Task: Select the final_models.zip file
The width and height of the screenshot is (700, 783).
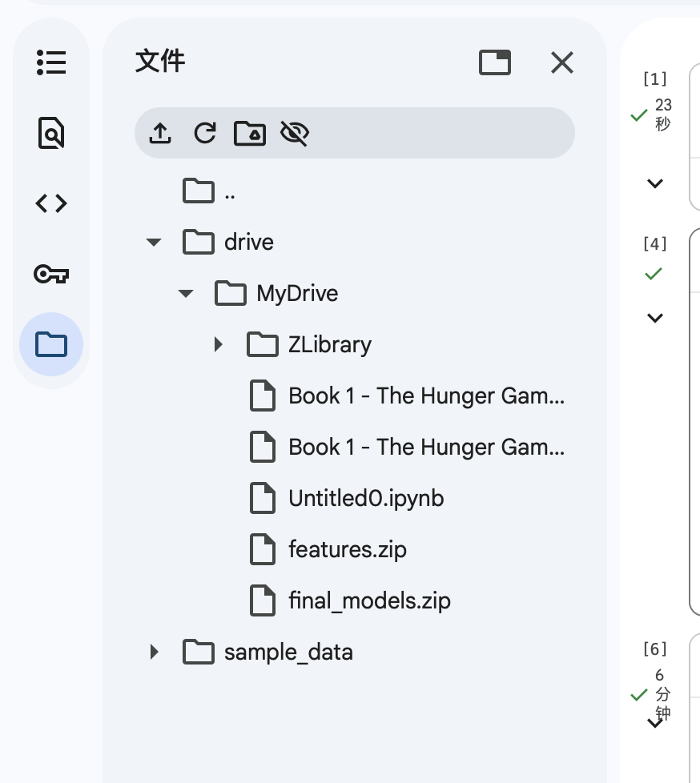Action: tap(369, 601)
